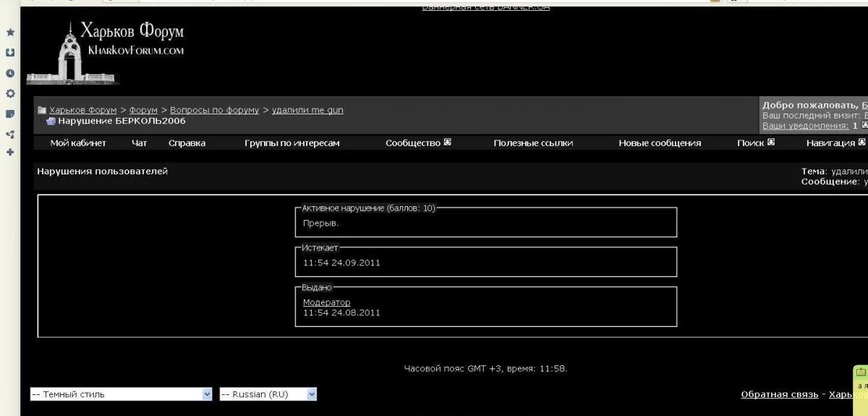Click Обратная связь footer link

[780, 394]
